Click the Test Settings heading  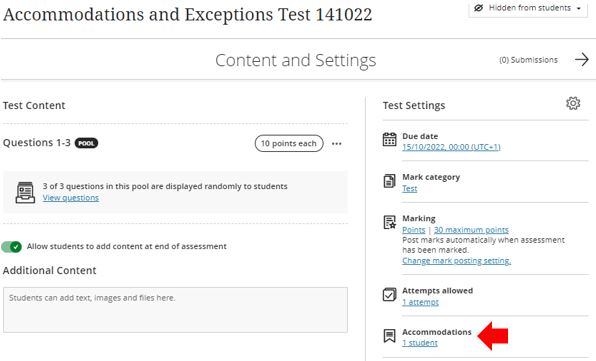point(414,106)
